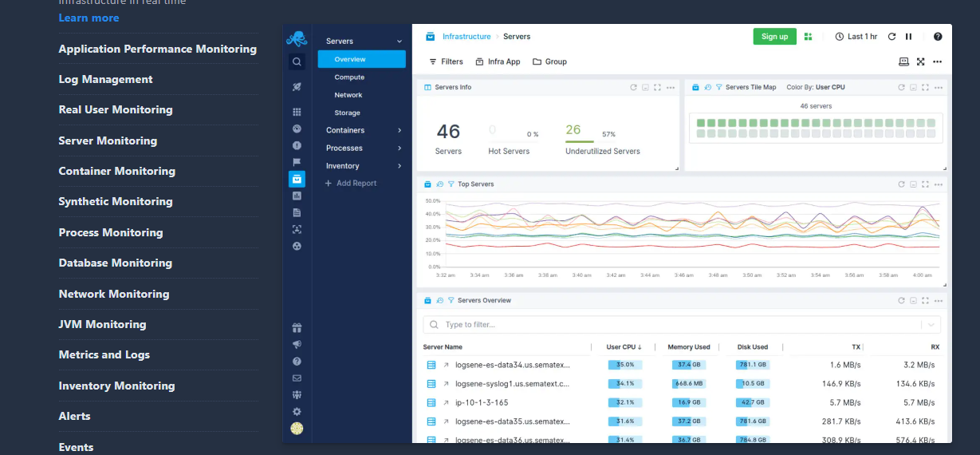980x455 pixels.
Task: Open the Filters toolbar option
Action: pyautogui.click(x=446, y=61)
